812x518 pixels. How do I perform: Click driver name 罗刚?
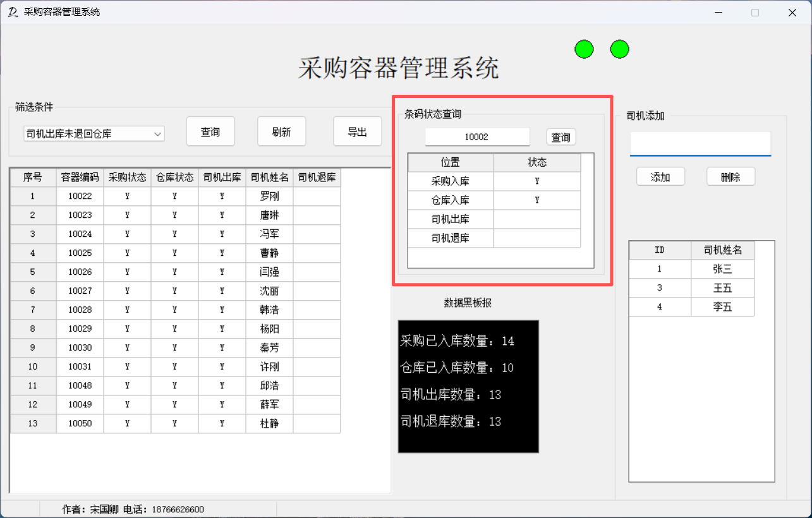click(x=270, y=196)
